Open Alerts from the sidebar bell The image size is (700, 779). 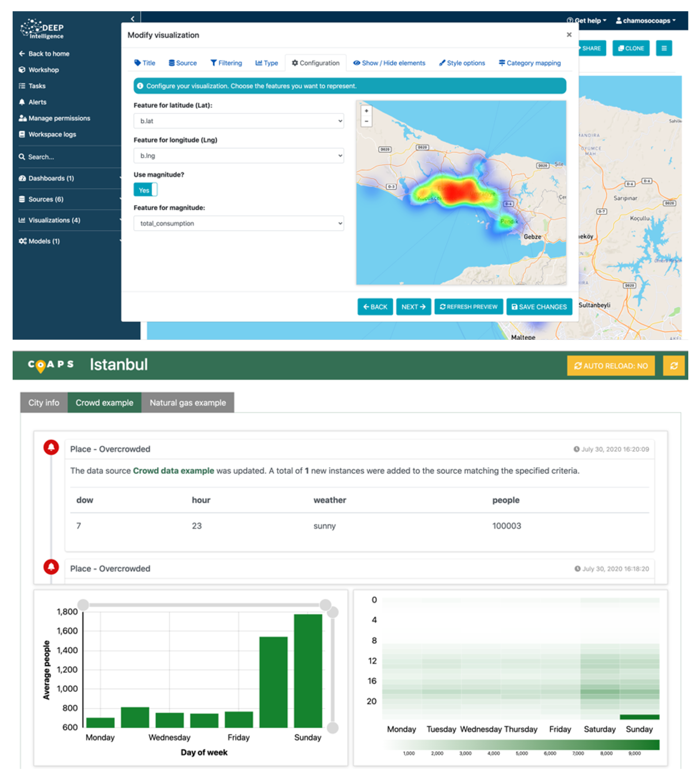click(37, 102)
